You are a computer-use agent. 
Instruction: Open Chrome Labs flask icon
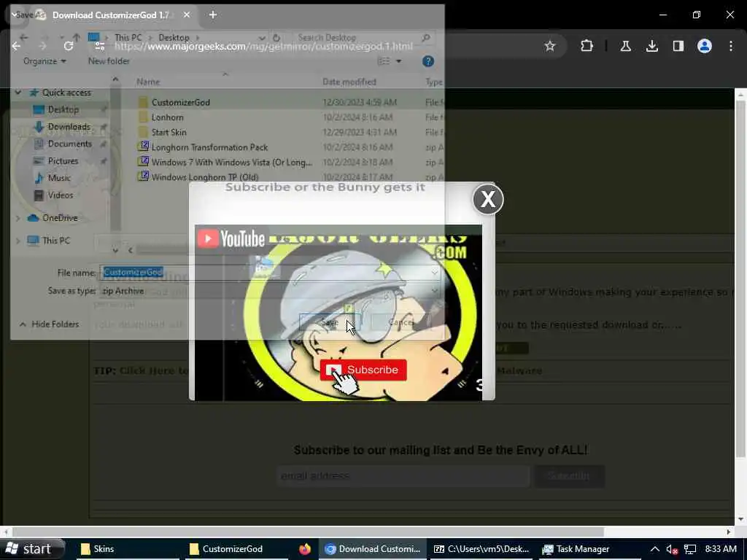click(x=625, y=46)
